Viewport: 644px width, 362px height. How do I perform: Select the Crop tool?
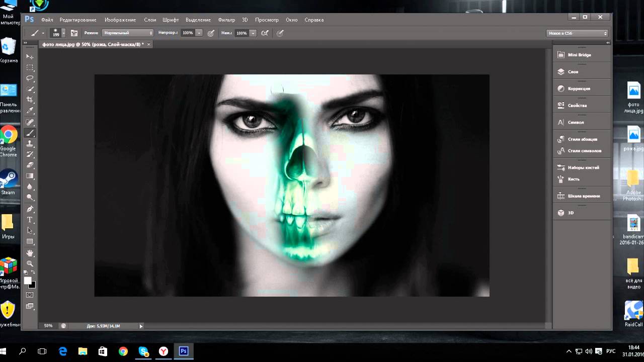click(x=30, y=100)
